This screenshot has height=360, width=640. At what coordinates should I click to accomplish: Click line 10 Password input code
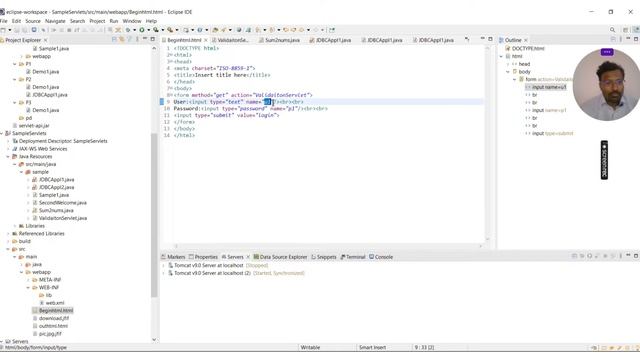point(251,109)
